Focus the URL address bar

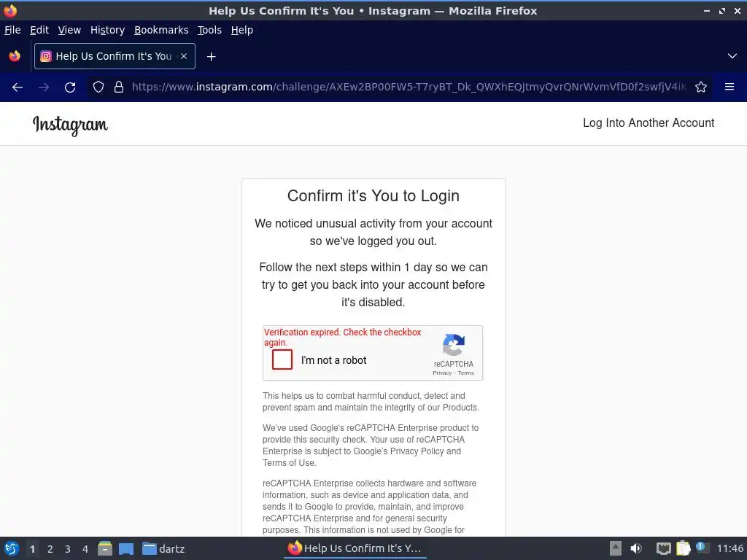(x=409, y=87)
